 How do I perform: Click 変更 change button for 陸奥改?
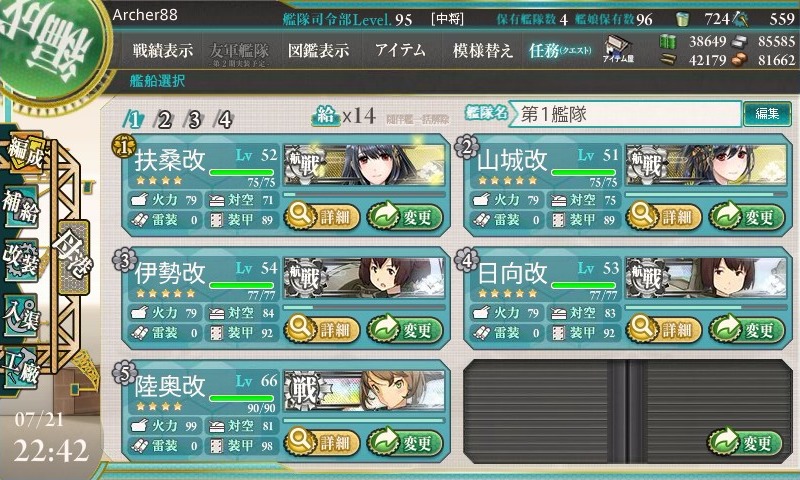tap(406, 442)
